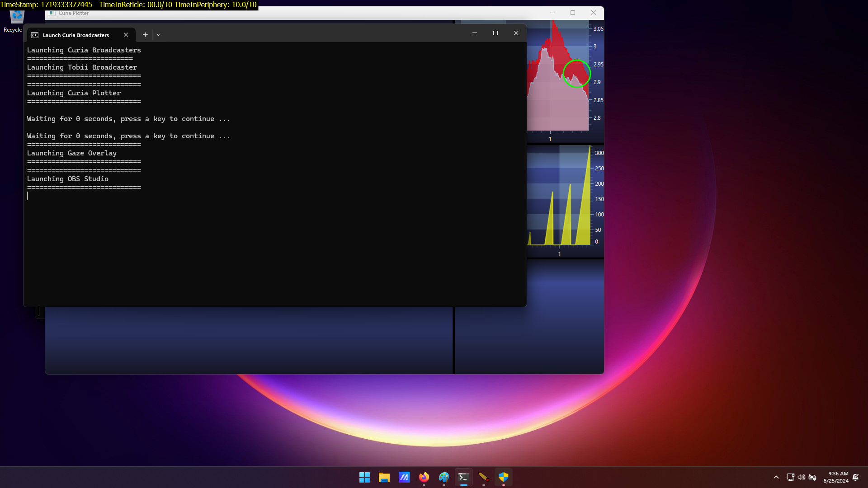
Task: Open File Explorer from the taskbar
Action: [x=384, y=477]
